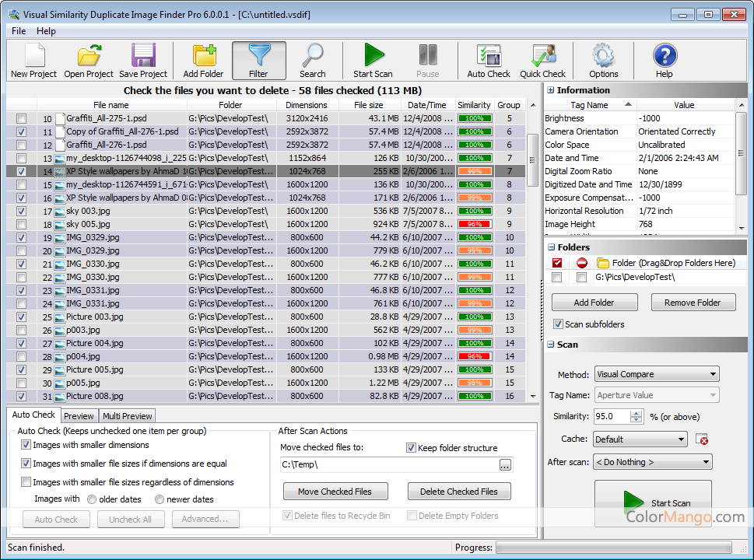
Task: Click the red exclude icon in Folders header
Action: [x=582, y=263]
